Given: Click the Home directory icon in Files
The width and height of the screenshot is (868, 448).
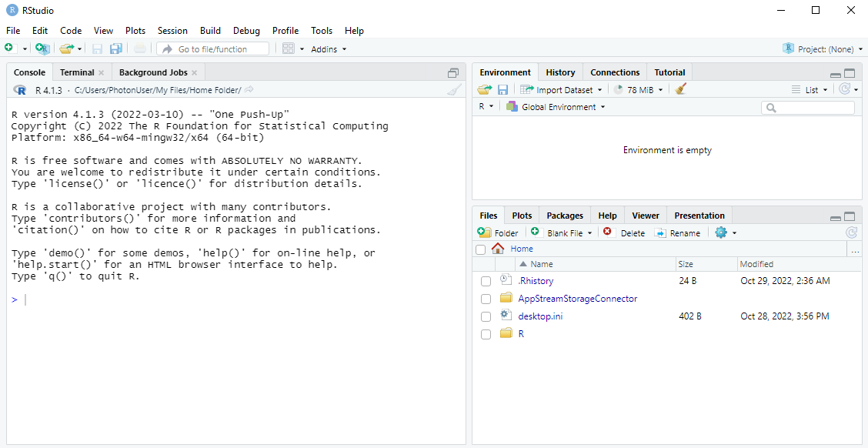Looking at the screenshot, I should click(498, 249).
